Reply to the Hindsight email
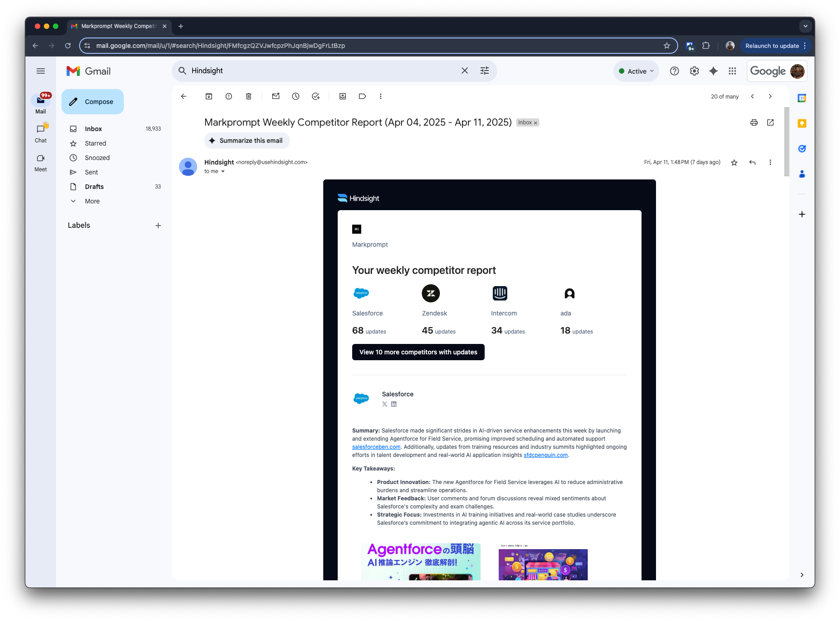This screenshot has width=840, height=621. click(x=752, y=162)
